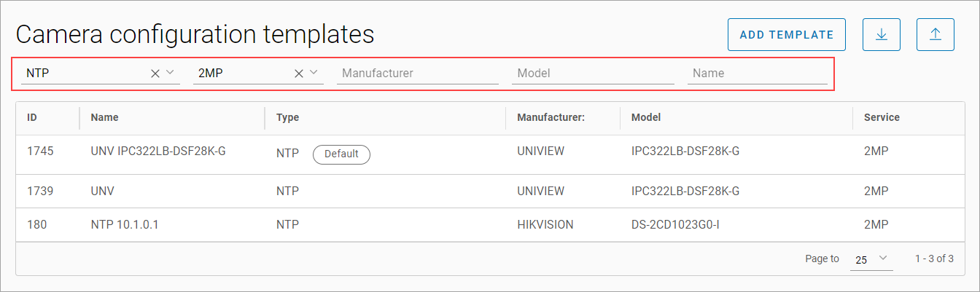The image size is (980, 292).
Task: Open template UNV IPC322LB-DSF28K-G row
Action: (158, 153)
